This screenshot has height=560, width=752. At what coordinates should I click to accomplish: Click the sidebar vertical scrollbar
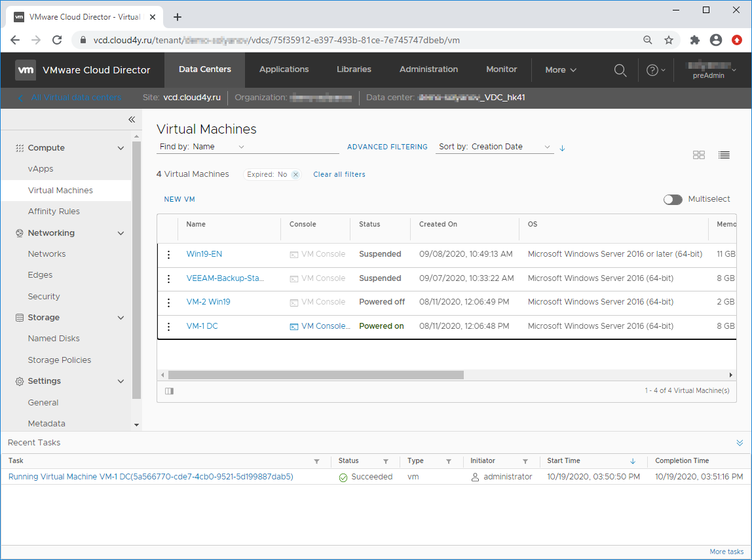point(137,270)
